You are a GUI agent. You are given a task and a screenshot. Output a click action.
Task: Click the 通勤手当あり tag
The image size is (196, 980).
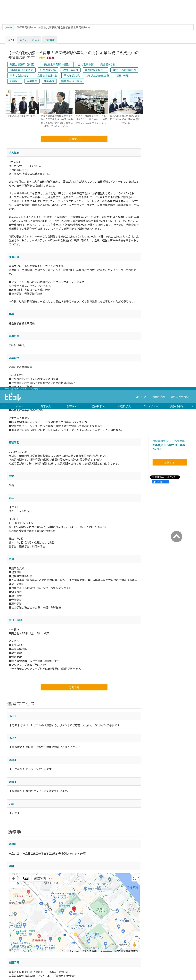click(70, 70)
